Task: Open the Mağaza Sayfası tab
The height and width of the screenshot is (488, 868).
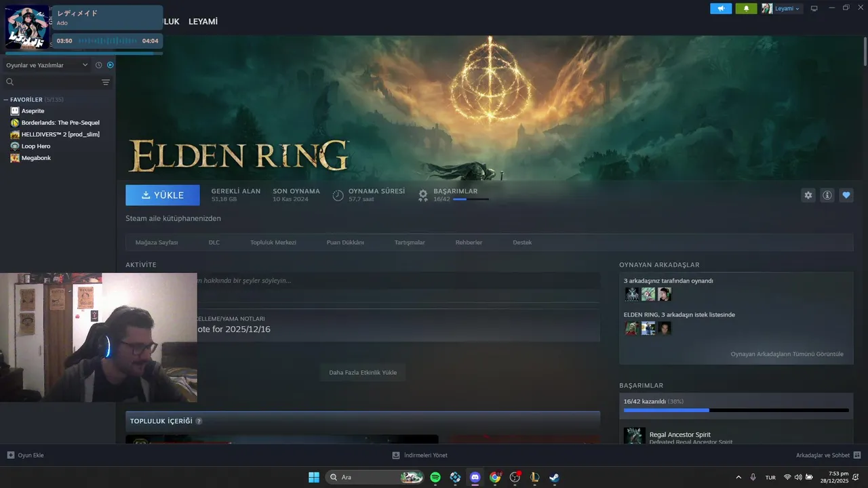Action: [157, 243]
